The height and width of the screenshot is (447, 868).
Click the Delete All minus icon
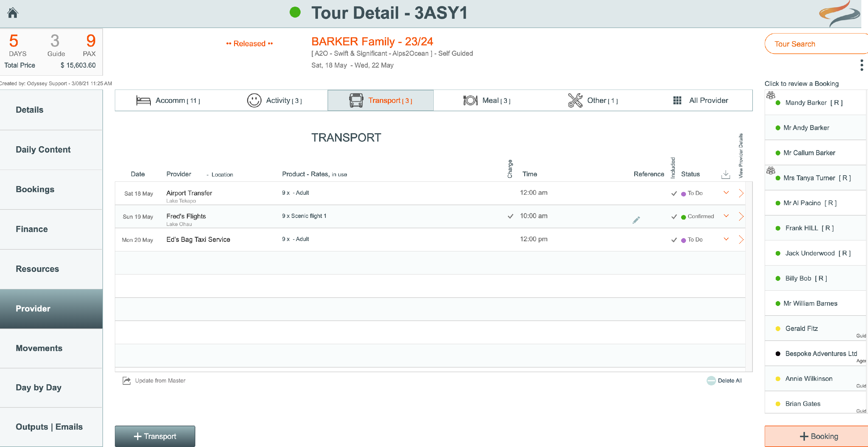tap(711, 380)
